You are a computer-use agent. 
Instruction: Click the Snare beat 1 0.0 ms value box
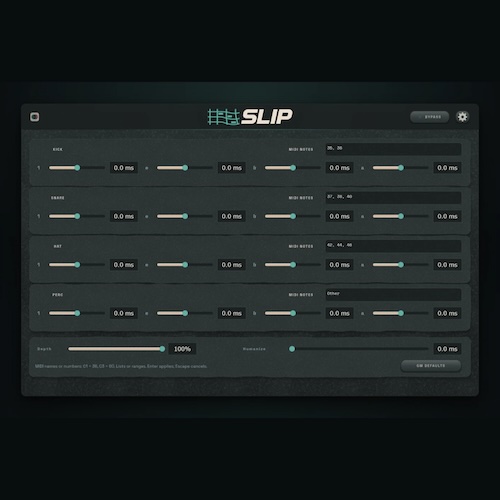click(124, 216)
